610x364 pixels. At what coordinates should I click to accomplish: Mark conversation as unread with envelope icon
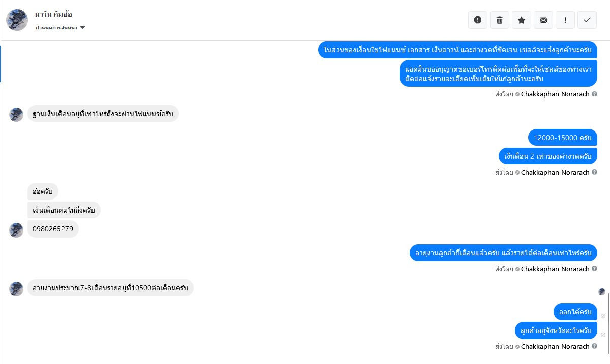543,20
